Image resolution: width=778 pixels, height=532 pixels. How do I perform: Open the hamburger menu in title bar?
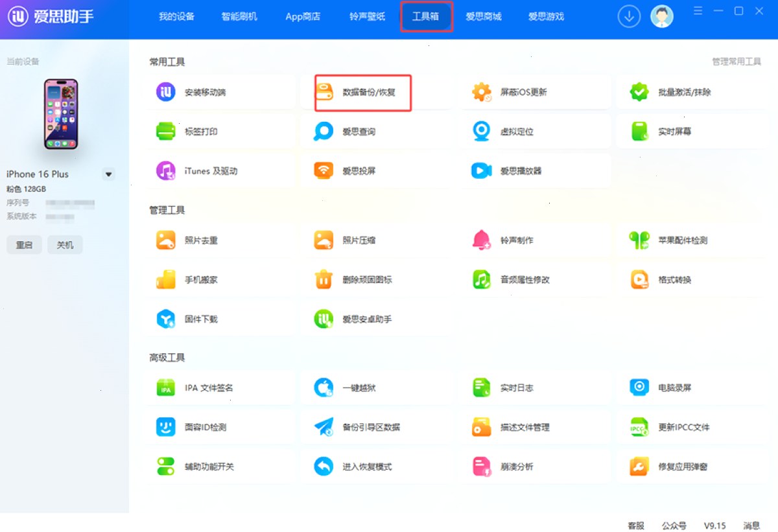pos(698,11)
